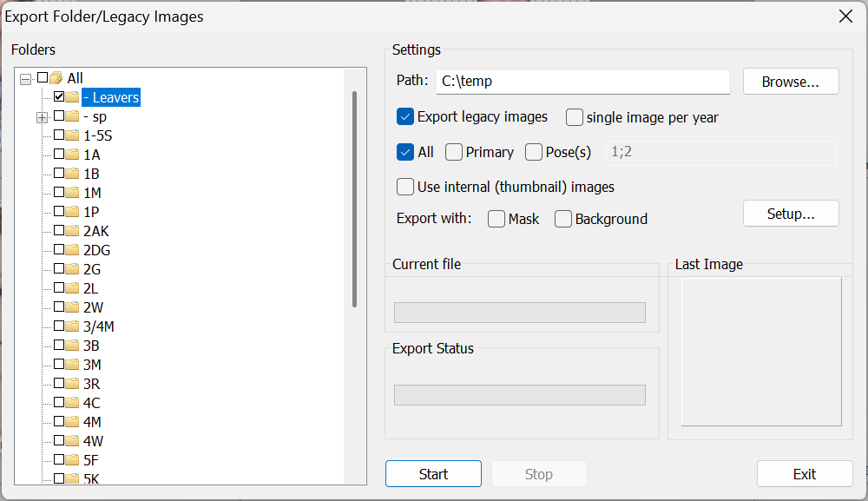This screenshot has width=868, height=501.
Task: Click the 4C folder icon
Action: [x=72, y=403]
